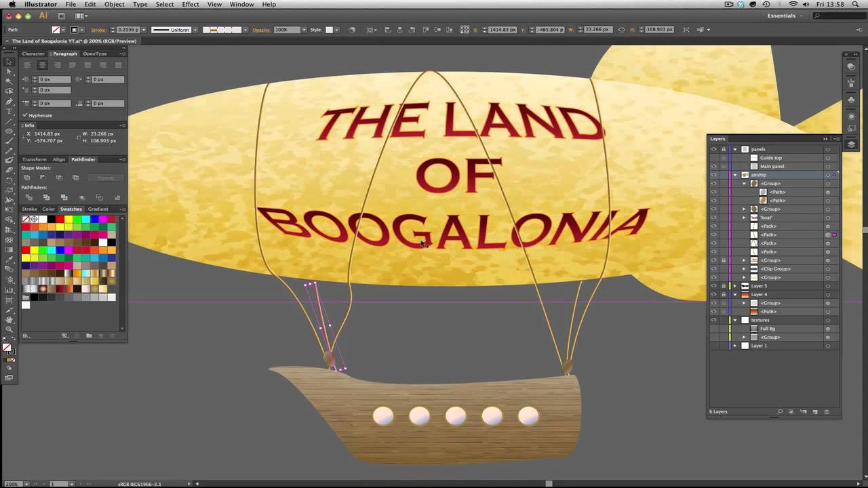Viewport: 868px width, 488px height.
Task: Select the Type tool
Action: [x=9, y=110]
